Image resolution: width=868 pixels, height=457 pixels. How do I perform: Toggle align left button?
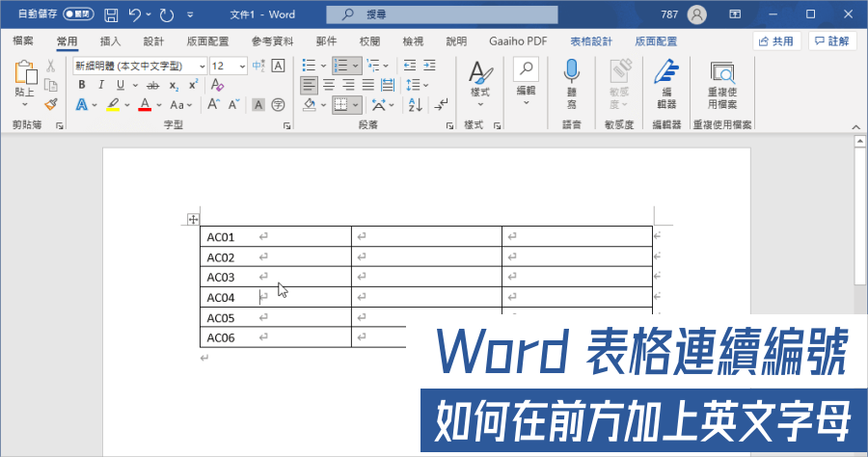[309, 85]
